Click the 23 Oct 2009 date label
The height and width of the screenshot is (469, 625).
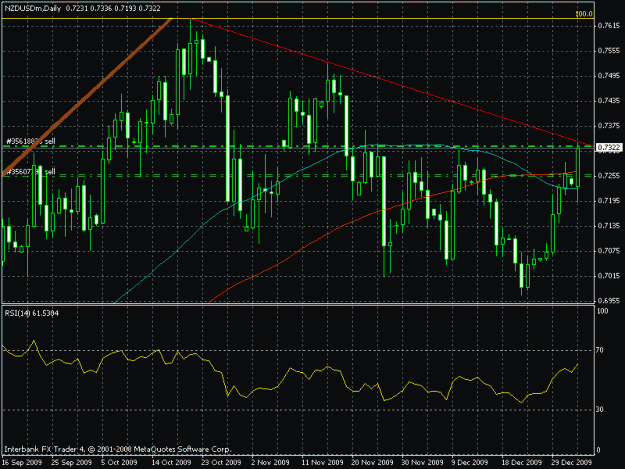(x=221, y=462)
